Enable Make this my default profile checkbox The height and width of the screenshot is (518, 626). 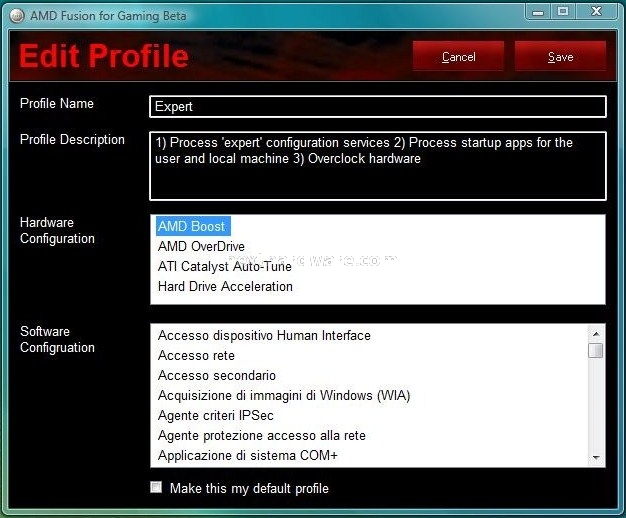(x=156, y=487)
